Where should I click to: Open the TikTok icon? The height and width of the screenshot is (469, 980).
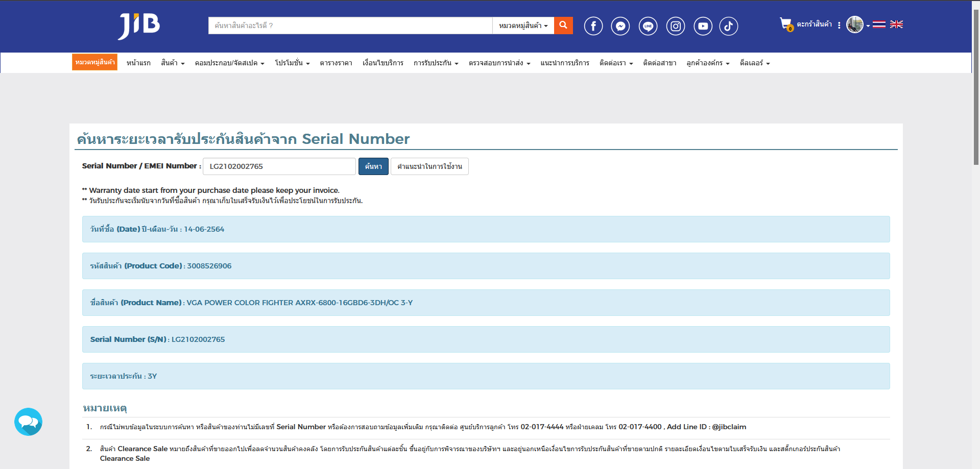[729, 26]
